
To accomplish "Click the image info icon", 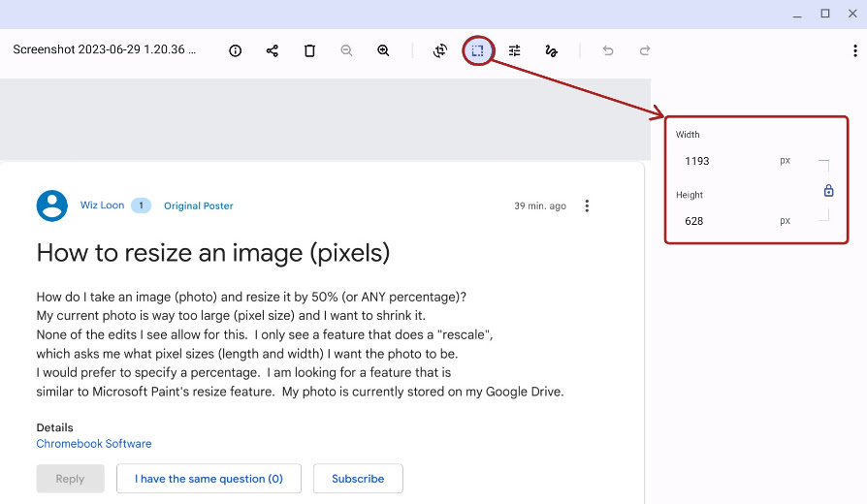I will (x=236, y=50).
